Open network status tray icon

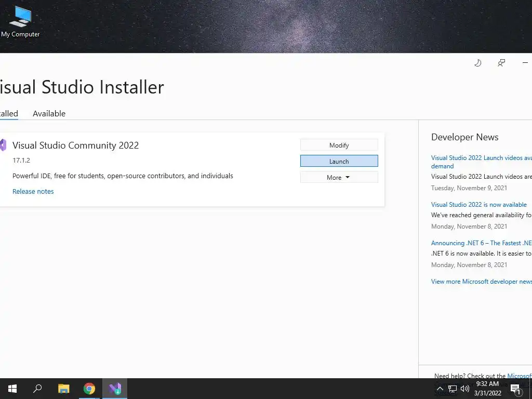click(x=453, y=389)
